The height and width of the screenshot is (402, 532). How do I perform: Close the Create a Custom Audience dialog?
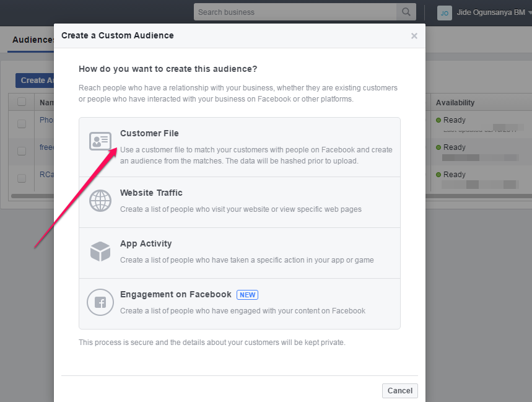click(414, 36)
